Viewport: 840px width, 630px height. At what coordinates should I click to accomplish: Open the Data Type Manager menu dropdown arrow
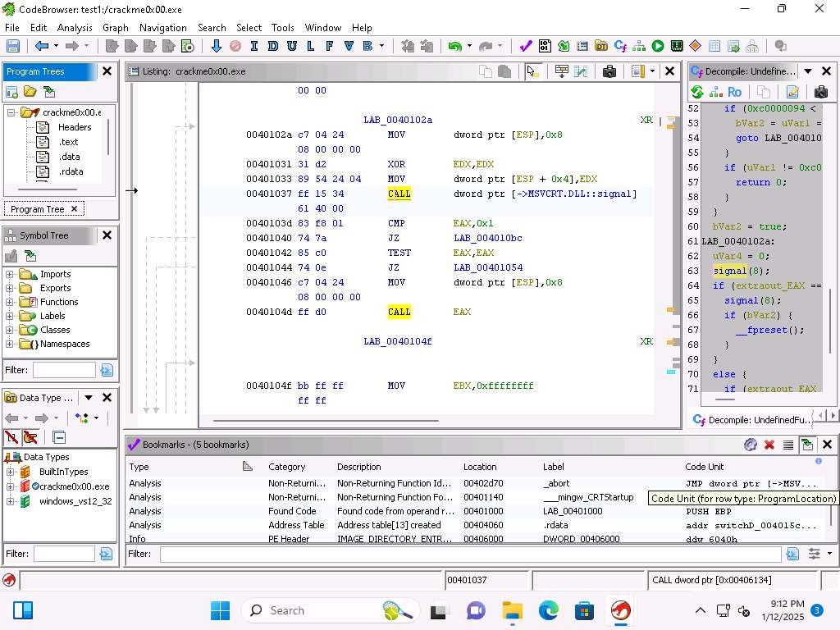point(89,398)
